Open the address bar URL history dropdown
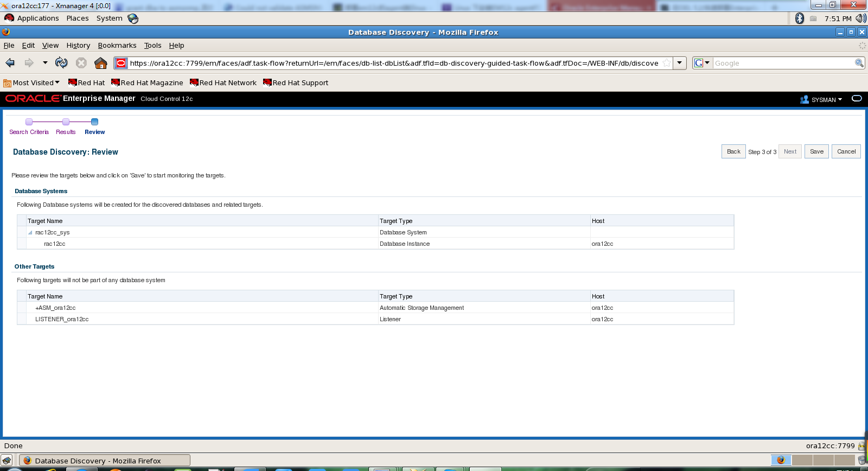Viewport: 868px width, 471px height. click(679, 63)
